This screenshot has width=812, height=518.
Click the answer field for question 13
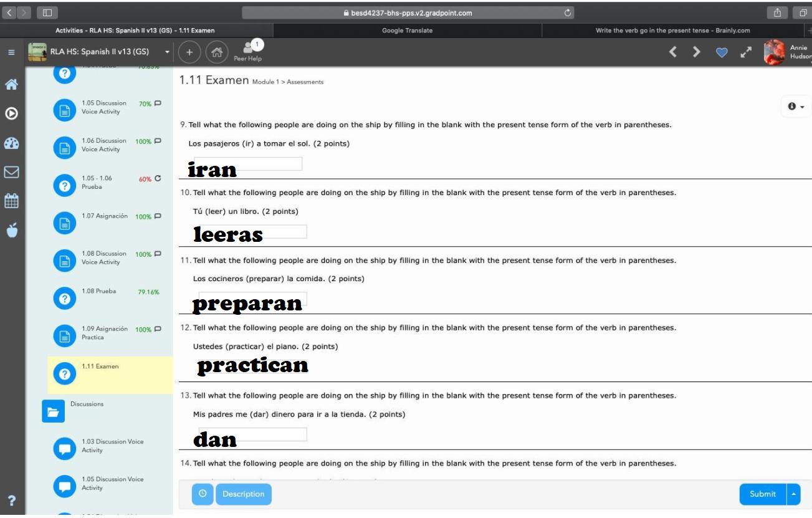[252, 434]
